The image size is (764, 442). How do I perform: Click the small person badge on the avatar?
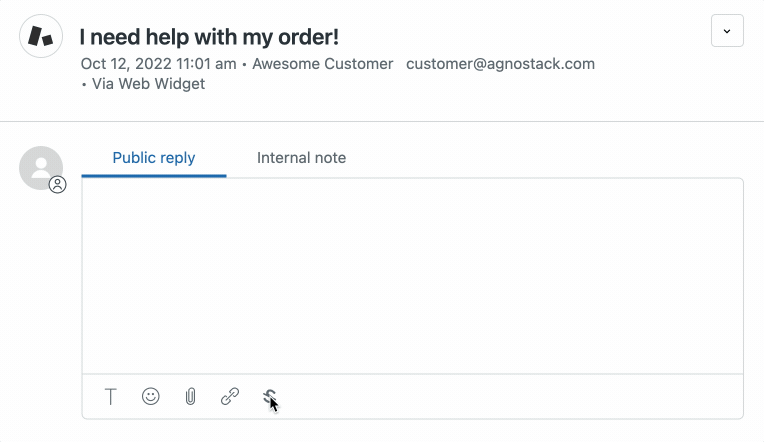pyautogui.click(x=57, y=184)
